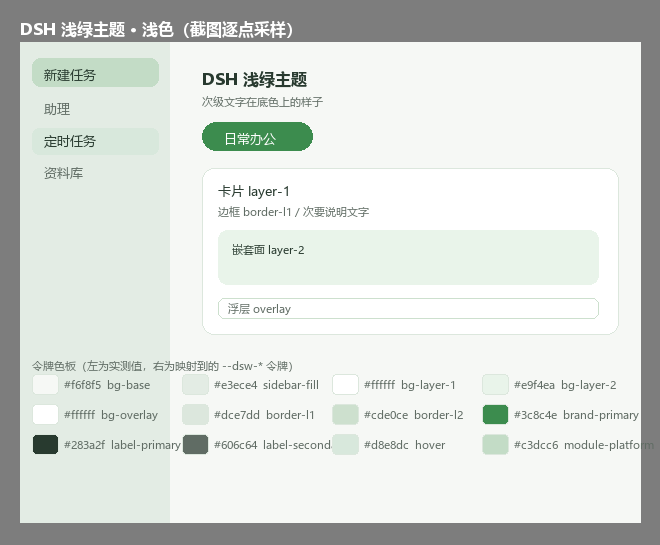Viewport: 660px width, 545px height.
Task: Open the 定时任务 sidebar item
Action: pyautogui.click(x=96, y=141)
